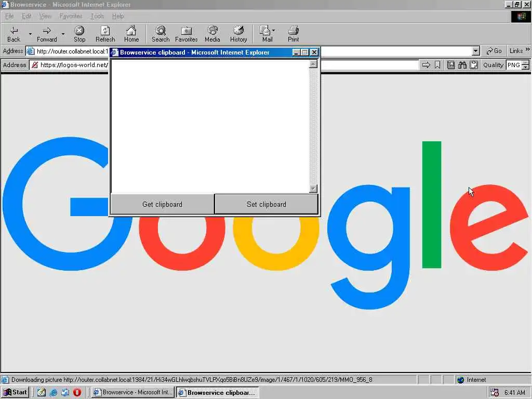Expand the Links toolbar chevron

(528, 49)
